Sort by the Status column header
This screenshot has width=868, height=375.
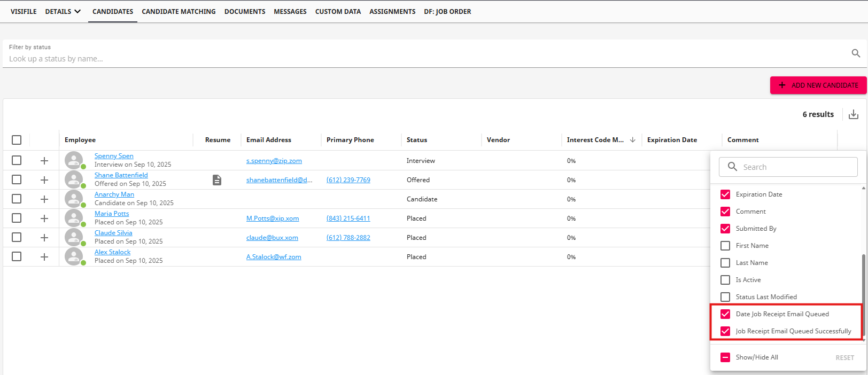pyautogui.click(x=417, y=140)
